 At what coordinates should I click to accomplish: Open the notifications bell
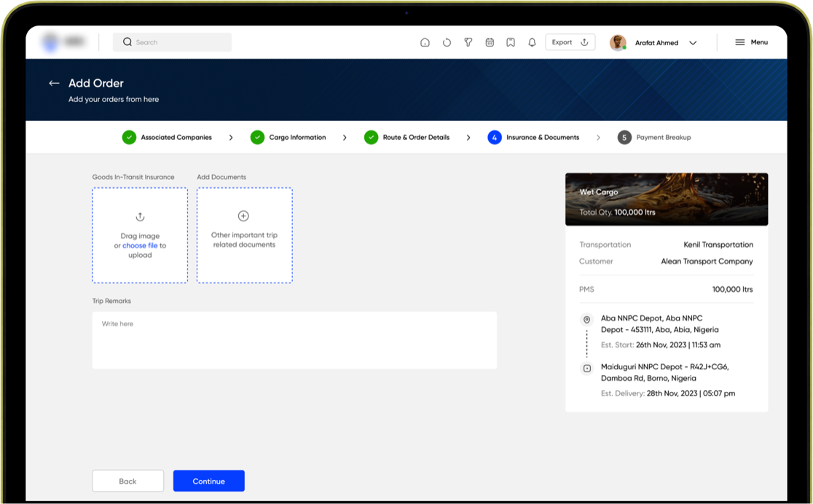(532, 42)
